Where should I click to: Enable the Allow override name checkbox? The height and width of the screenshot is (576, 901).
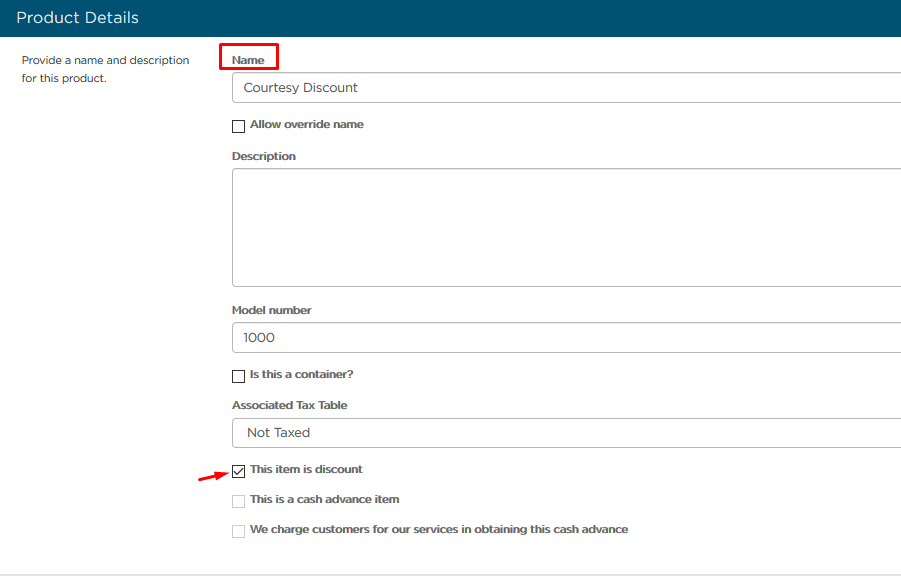coord(238,126)
